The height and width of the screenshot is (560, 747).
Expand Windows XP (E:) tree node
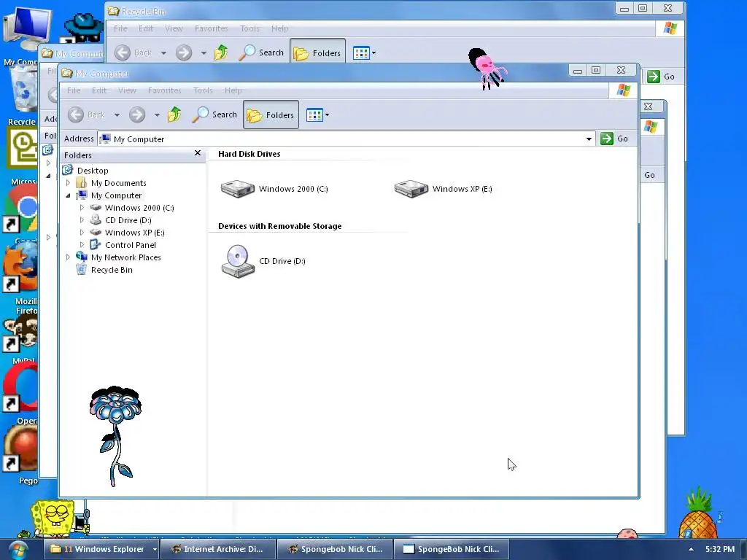pos(82,233)
